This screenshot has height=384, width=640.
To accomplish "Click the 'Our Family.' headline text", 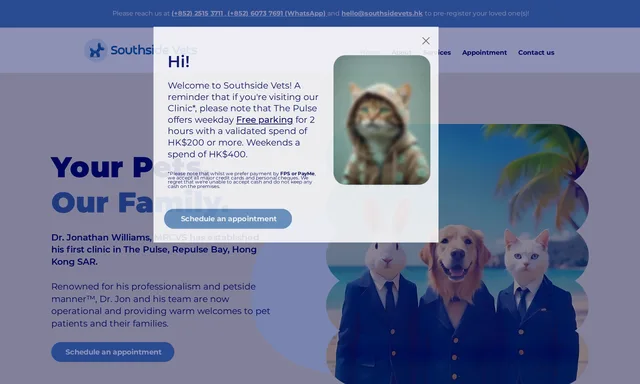I will click(139, 202).
